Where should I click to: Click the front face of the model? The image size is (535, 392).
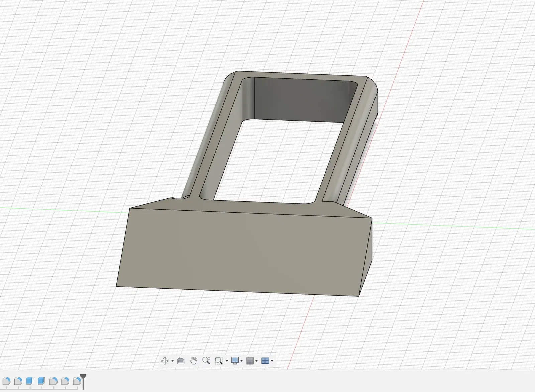[x=244, y=252]
